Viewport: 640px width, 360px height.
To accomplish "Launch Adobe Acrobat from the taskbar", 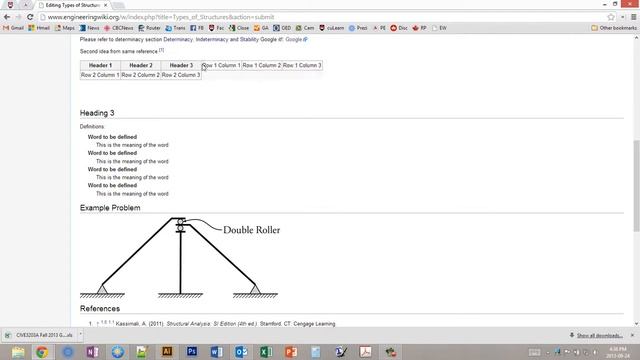I will click(x=365, y=352).
